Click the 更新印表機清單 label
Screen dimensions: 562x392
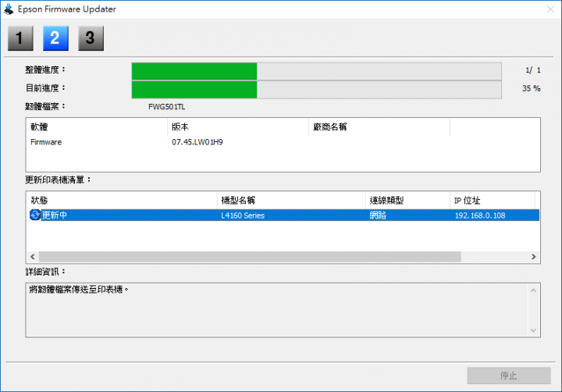point(58,180)
